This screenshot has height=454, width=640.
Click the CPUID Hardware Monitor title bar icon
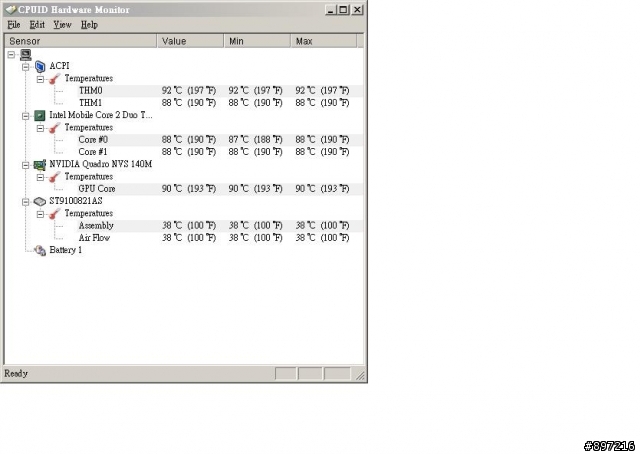(x=11, y=9)
